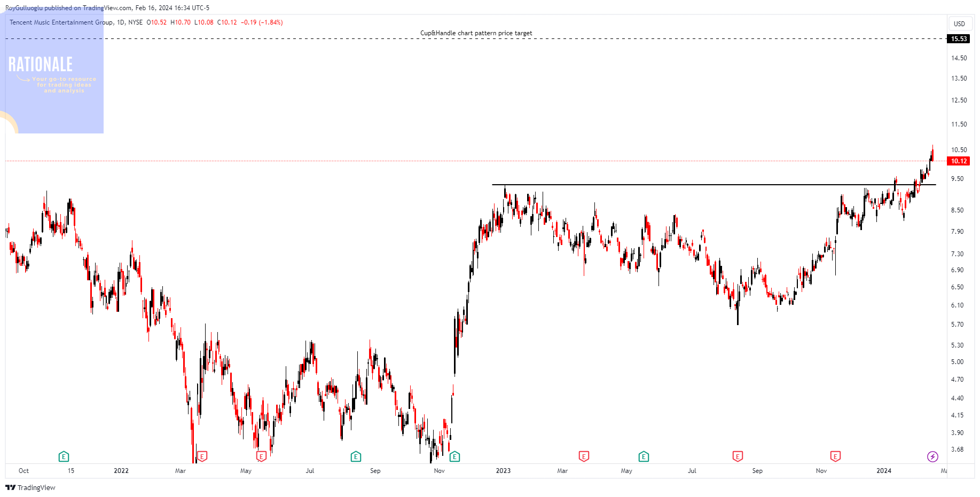
Task: Click the 11.50 price axis label
Action: pos(959,124)
